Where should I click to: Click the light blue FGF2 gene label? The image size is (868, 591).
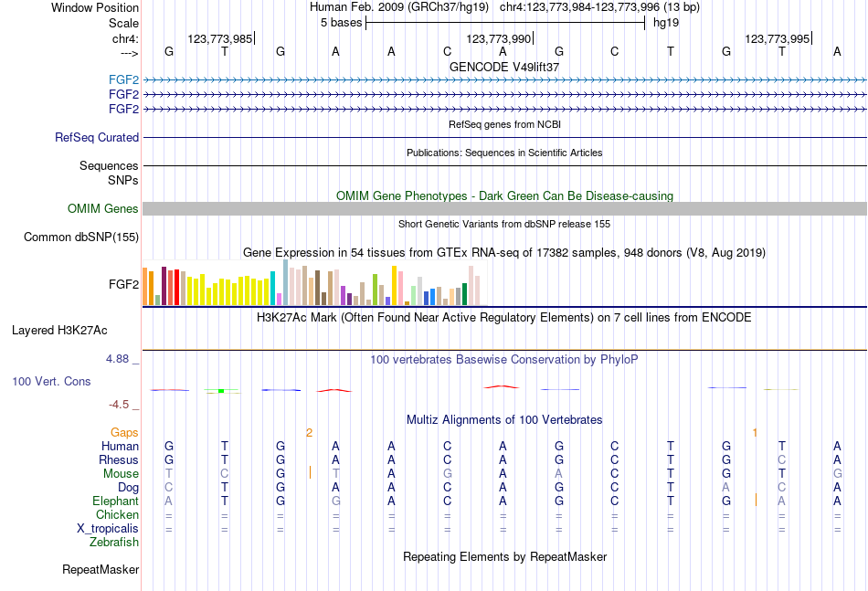(x=123, y=80)
